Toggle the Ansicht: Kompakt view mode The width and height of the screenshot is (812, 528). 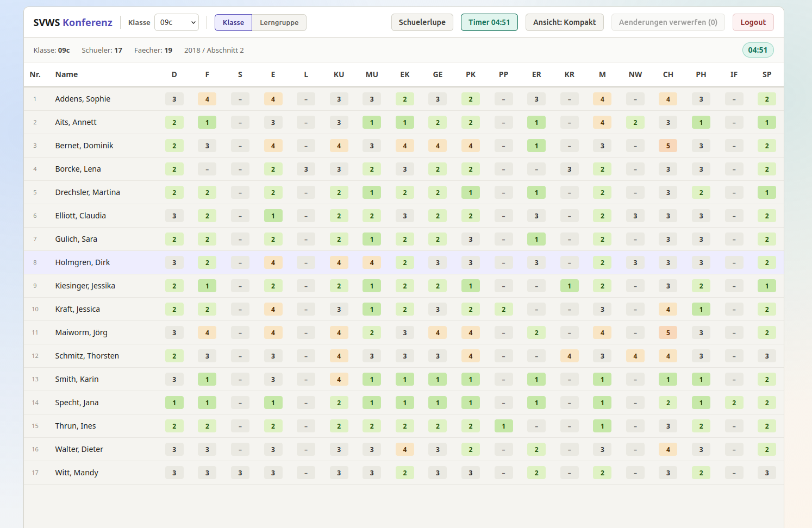point(564,22)
